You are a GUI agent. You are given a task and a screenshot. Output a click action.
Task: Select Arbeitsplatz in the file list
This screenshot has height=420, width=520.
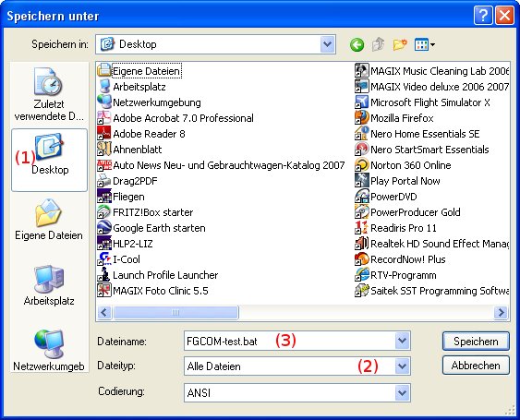[x=132, y=87]
